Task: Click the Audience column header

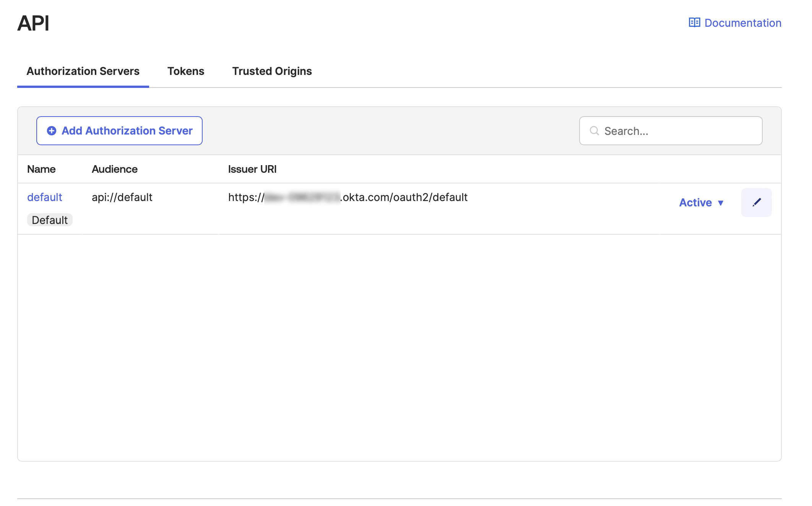Action: pyautogui.click(x=114, y=169)
